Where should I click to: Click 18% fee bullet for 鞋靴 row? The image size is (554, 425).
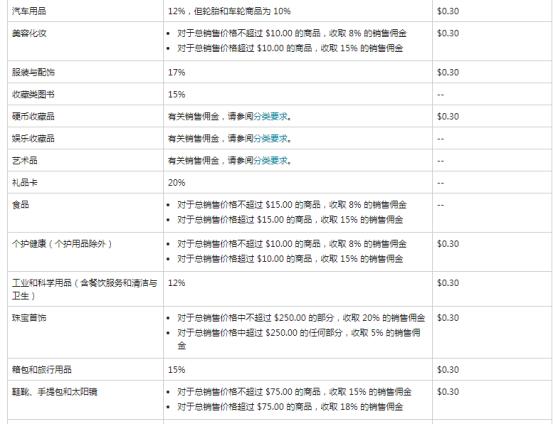[x=290, y=407]
